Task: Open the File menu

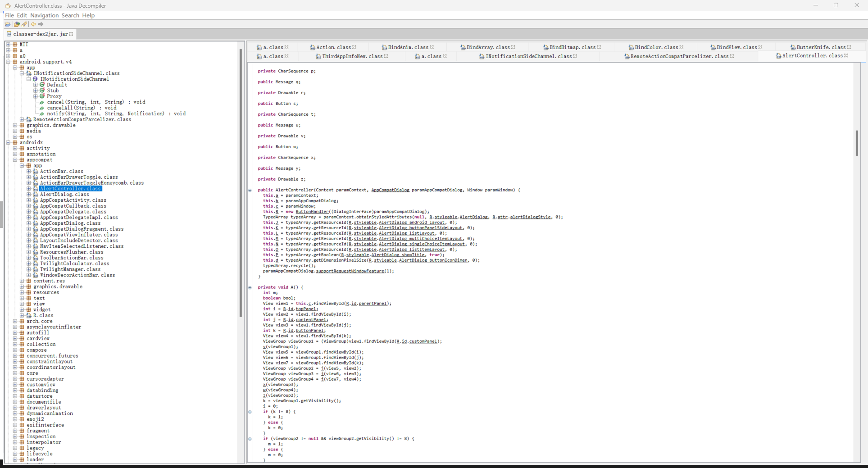Action: click(9, 15)
